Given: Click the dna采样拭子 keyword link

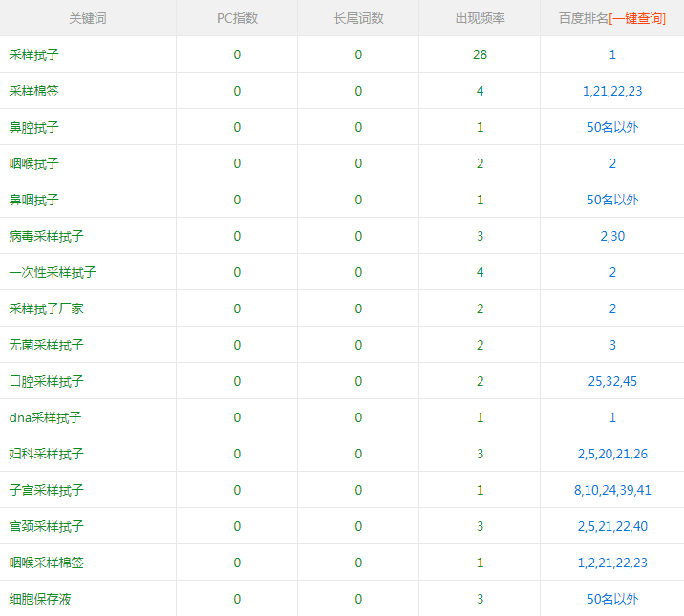Looking at the screenshot, I should [x=45, y=417].
